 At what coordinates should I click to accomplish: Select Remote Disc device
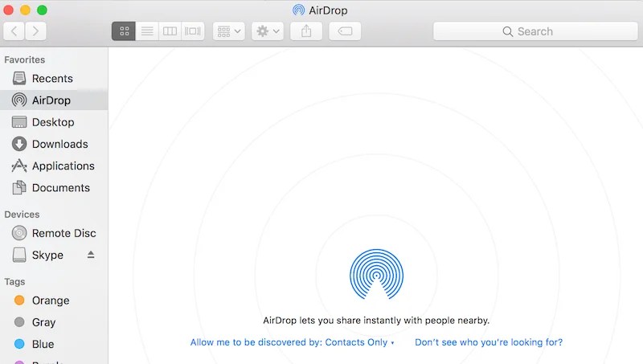(x=54, y=233)
